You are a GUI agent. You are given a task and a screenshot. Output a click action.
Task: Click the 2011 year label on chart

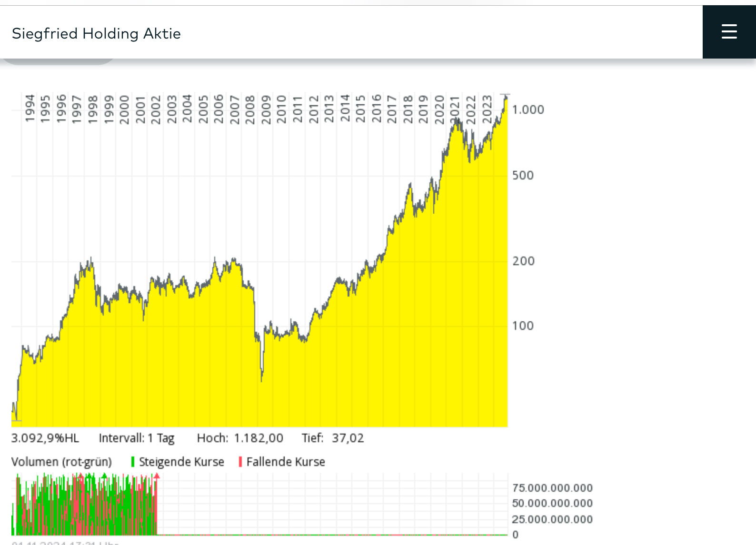[x=298, y=109]
